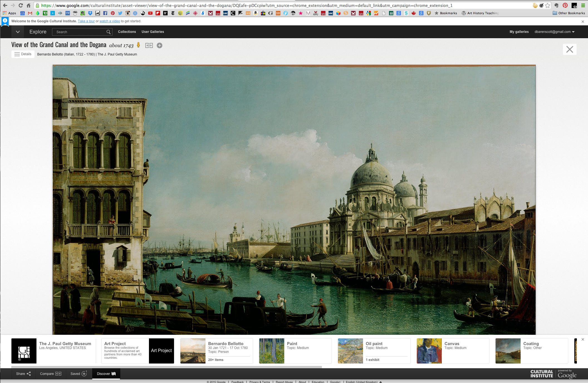Follow the 'Take a tour' link

click(86, 21)
